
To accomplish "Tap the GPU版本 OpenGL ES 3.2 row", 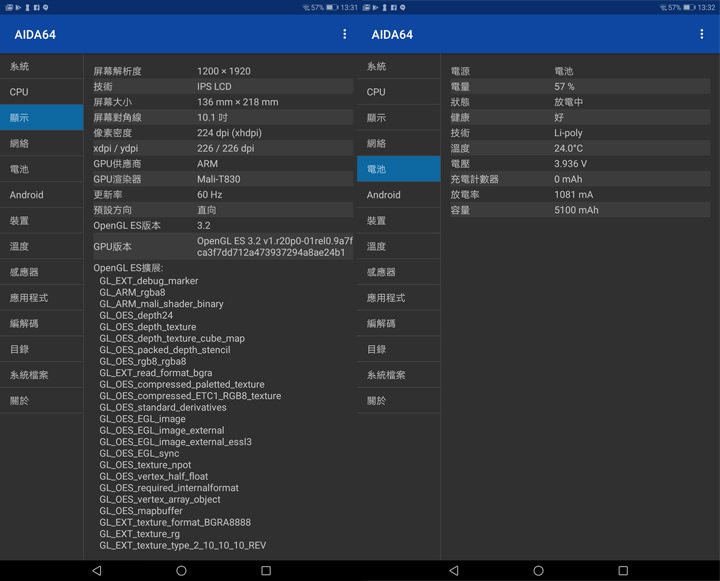I will tap(222, 246).
